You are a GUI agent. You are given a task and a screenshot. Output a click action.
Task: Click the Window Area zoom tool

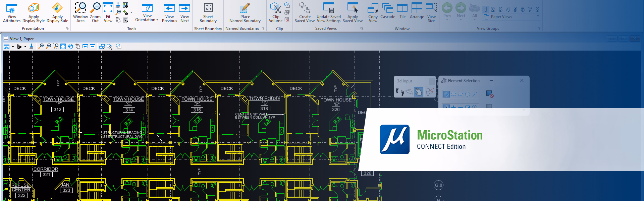tap(80, 12)
